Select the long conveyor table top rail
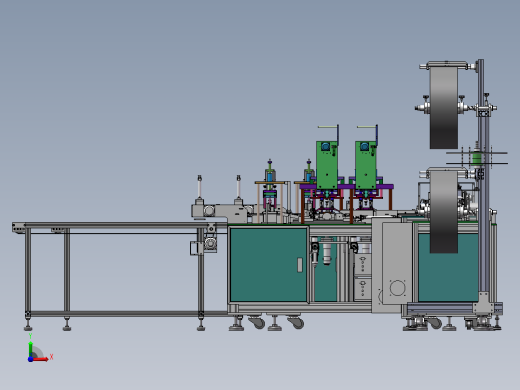 click(x=120, y=225)
